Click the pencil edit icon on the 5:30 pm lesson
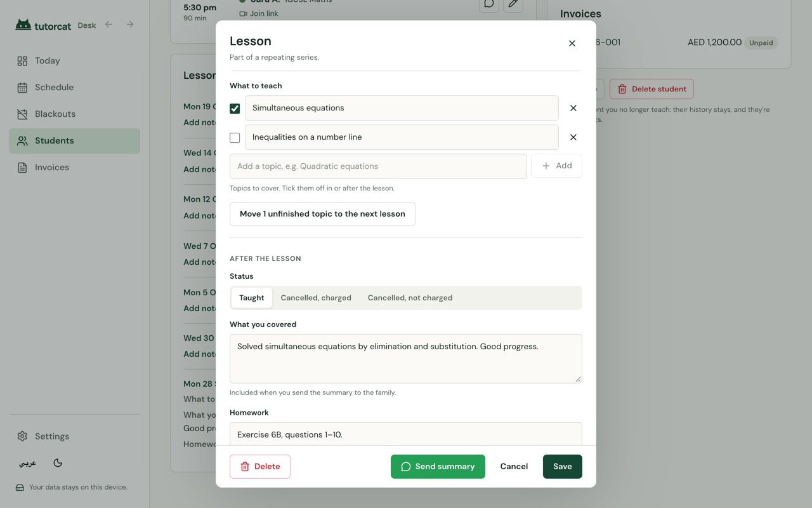The width and height of the screenshot is (812, 508). click(x=513, y=4)
